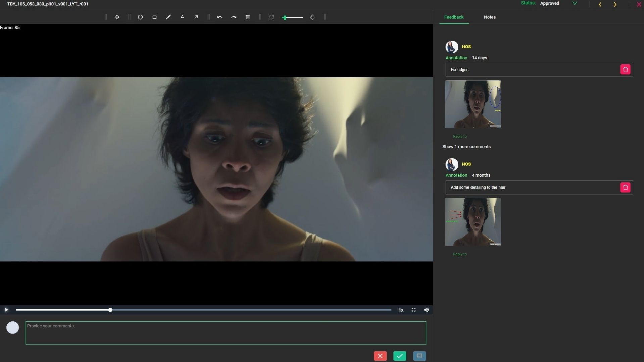
Task: Select the Pen drawing tool
Action: tap(168, 17)
